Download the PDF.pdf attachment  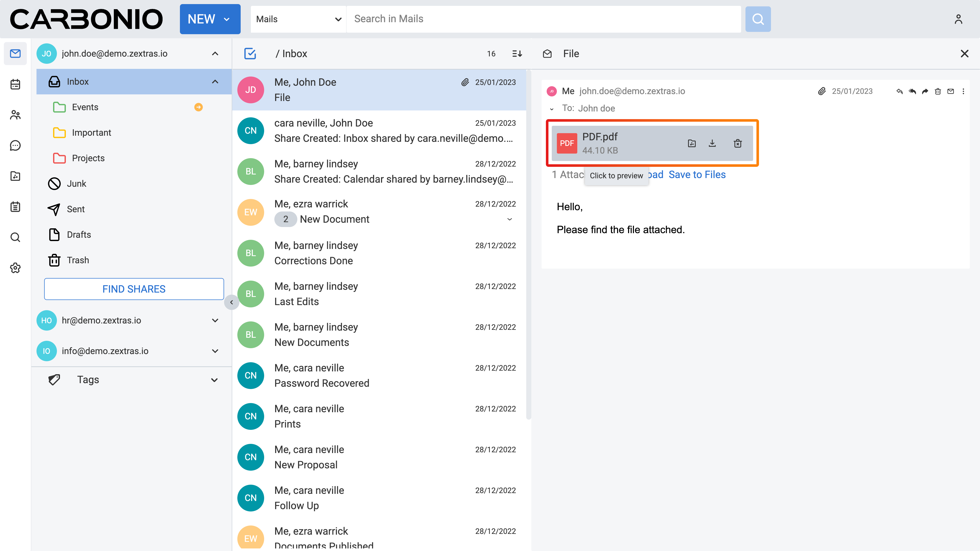pos(712,143)
